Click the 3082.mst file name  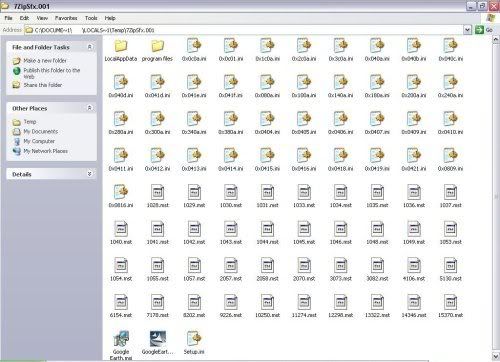point(377,279)
